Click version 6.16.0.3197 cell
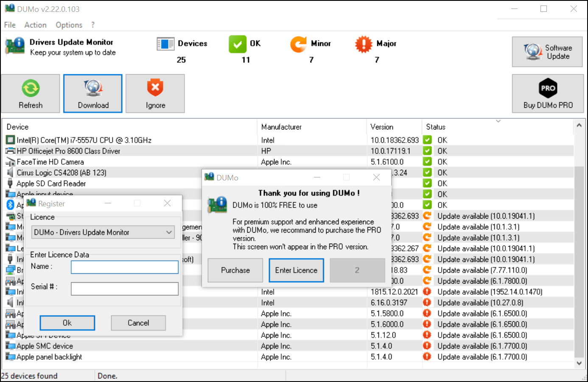Viewport: 588px width, 382px height. point(389,303)
